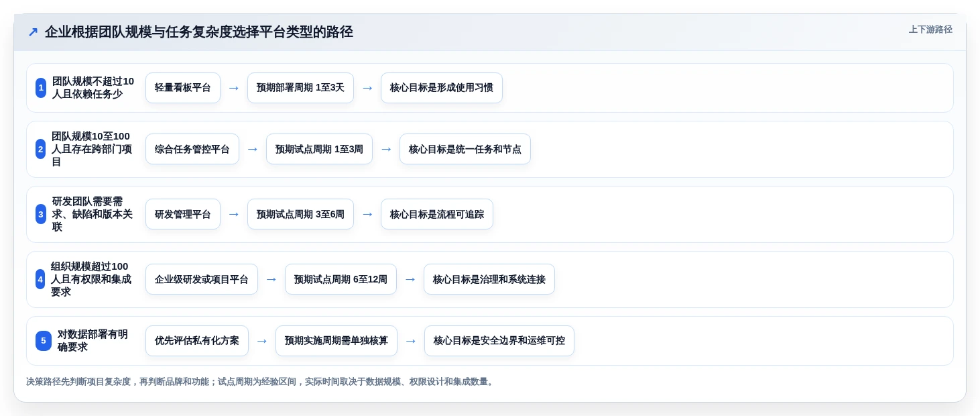Click the 核心目标是安全边界和运维可控 chip
The image size is (980, 416).
[499, 341]
